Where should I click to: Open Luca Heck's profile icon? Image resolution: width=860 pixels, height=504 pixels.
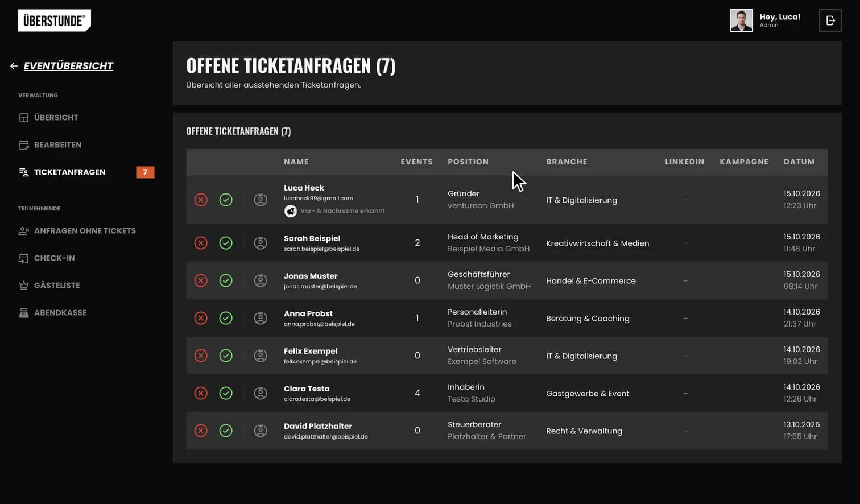(261, 200)
